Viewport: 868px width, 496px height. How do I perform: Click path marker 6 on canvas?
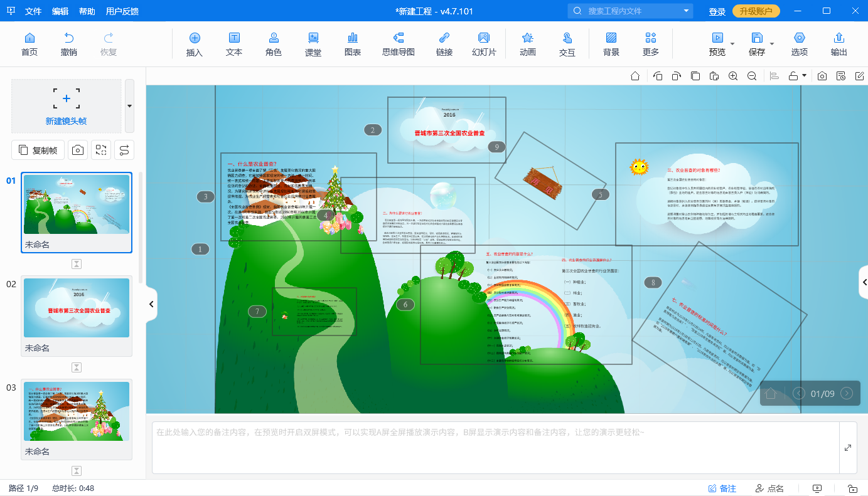[405, 305]
